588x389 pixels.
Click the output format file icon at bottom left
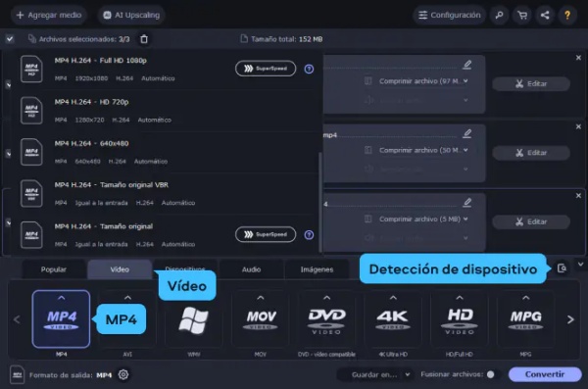17,374
